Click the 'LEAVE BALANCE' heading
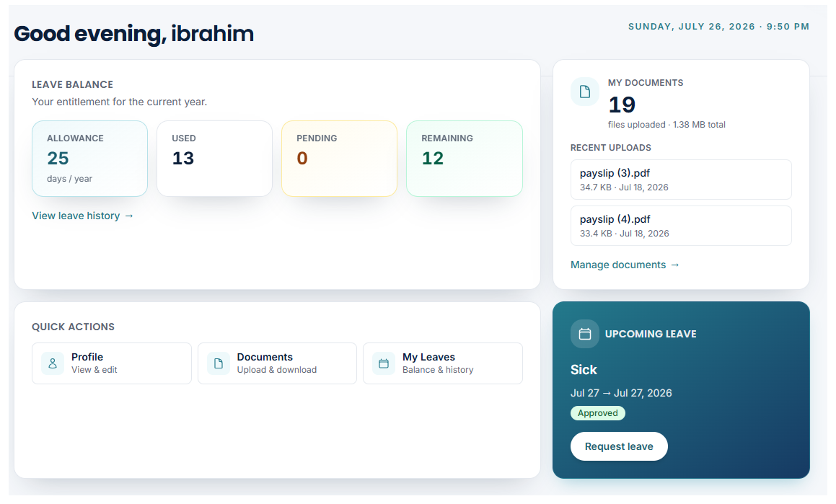 73,84
